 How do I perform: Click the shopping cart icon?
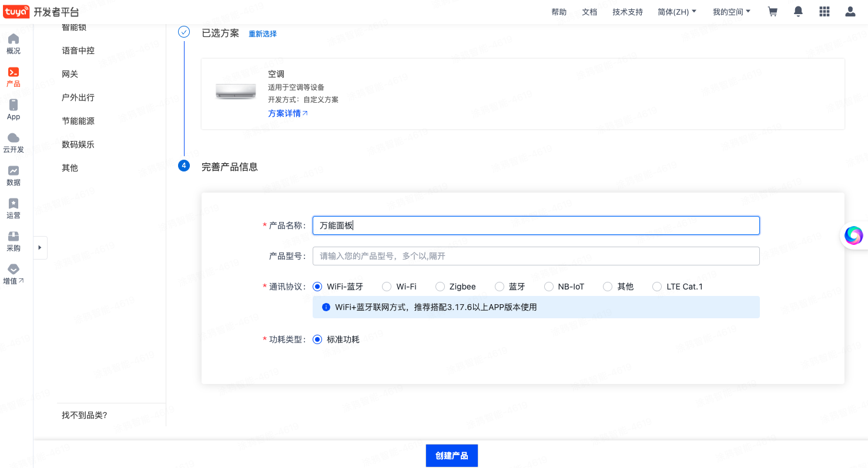coord(773,12)
